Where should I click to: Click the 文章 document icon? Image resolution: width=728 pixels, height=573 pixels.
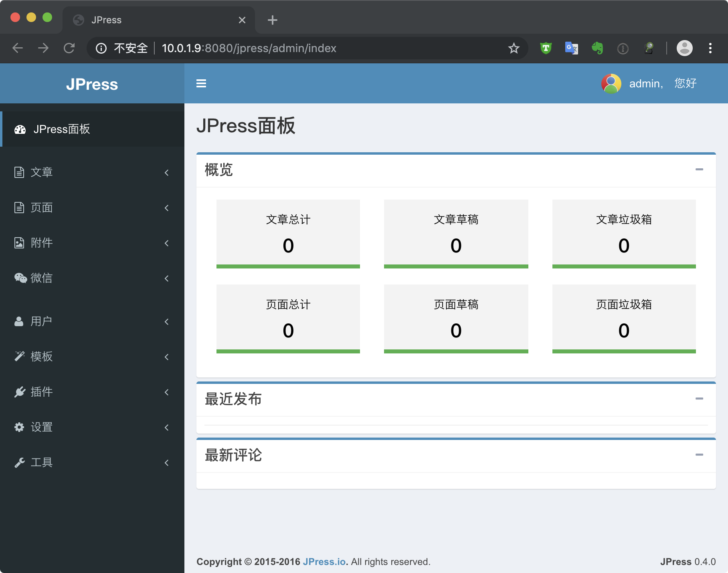click(x=19, y=172)
